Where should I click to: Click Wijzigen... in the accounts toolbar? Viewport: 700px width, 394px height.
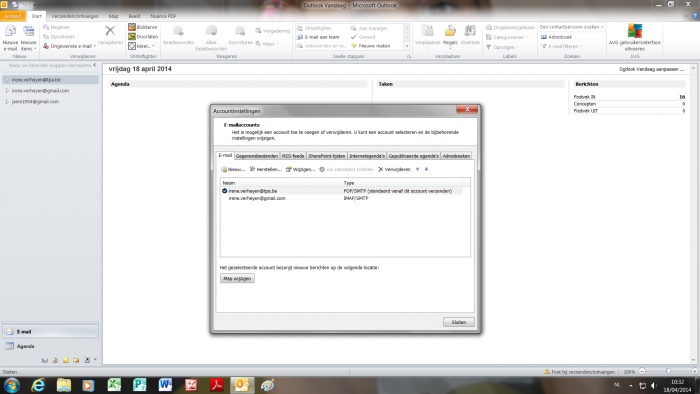[300, 170]
